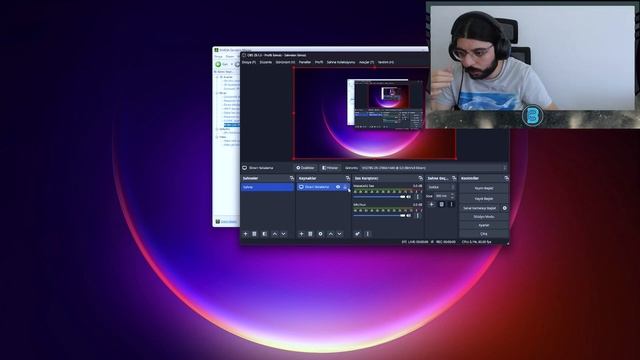Open Dosya menu in NVIDIA Control Panel
The image size is (640, 360).
click(x=218, y=56)
